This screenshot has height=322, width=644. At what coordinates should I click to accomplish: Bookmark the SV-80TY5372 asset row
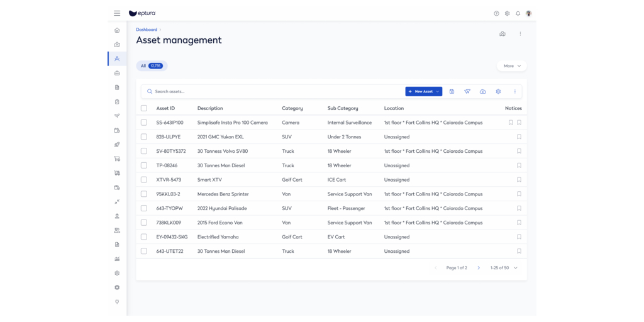519,151
